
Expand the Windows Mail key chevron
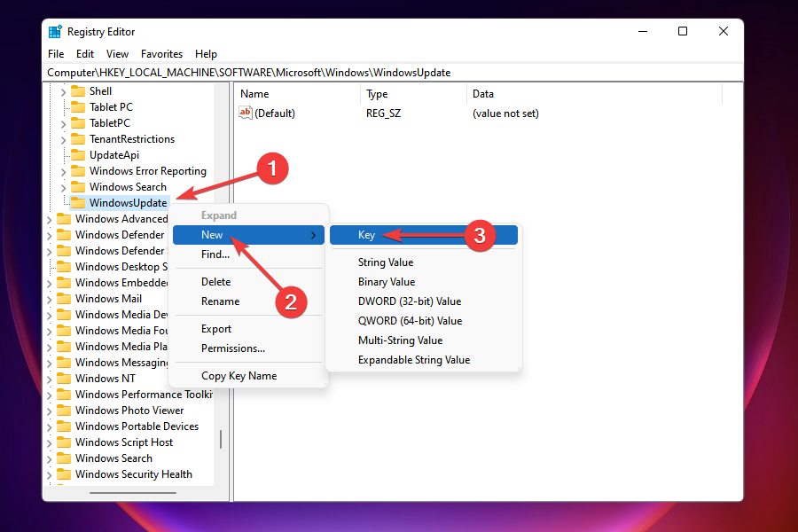50,300
